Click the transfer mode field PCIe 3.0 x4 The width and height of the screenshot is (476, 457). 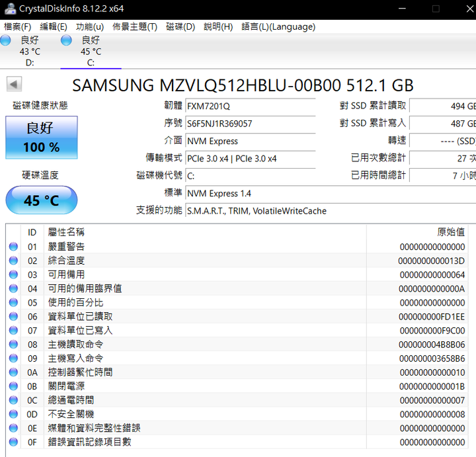tap(251, 159)
